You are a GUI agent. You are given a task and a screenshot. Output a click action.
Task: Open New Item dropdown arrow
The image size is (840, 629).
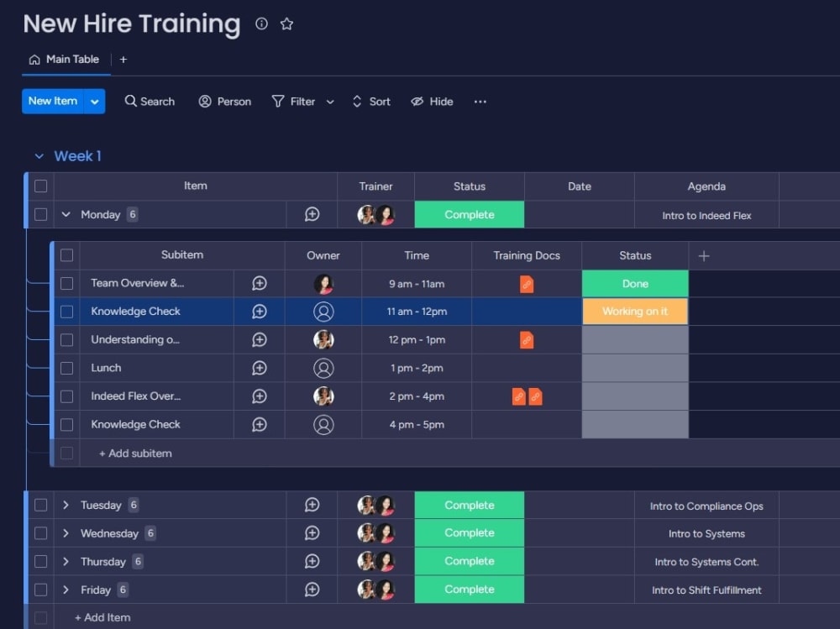(95, 102)
